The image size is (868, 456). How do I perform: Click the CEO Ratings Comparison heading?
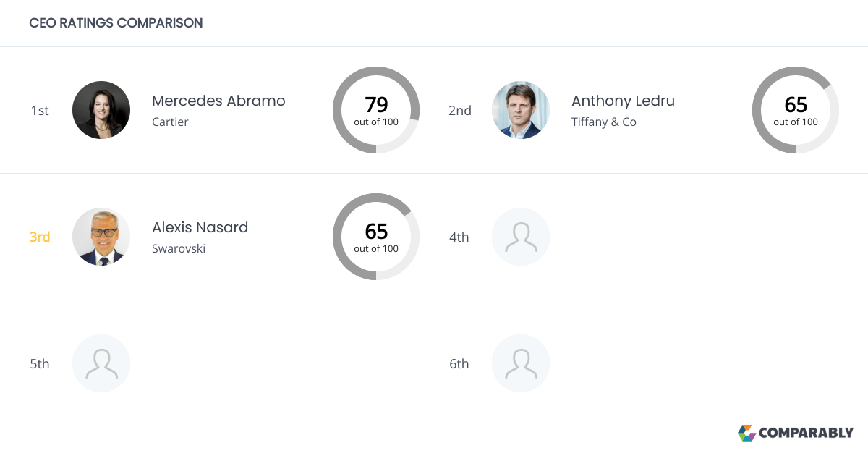(116, 23)
